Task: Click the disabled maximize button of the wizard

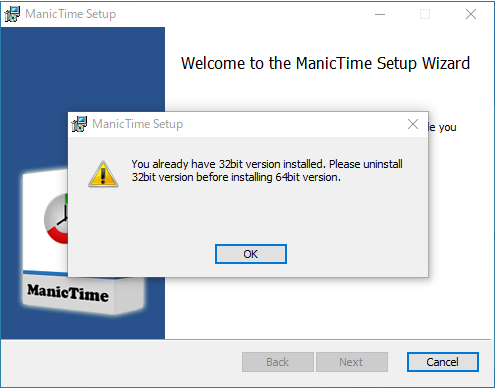Action: 425,14
